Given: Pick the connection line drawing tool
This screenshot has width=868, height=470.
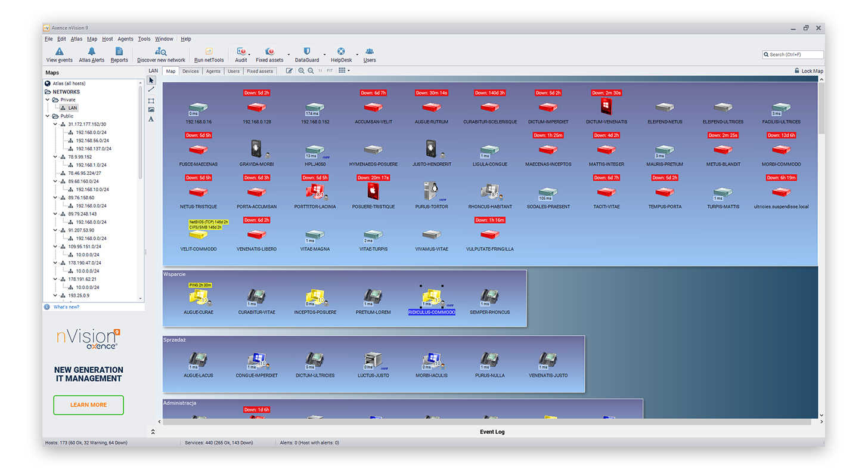Looking at the screenshot, I should pyautogui.click(x=151, y=90).
